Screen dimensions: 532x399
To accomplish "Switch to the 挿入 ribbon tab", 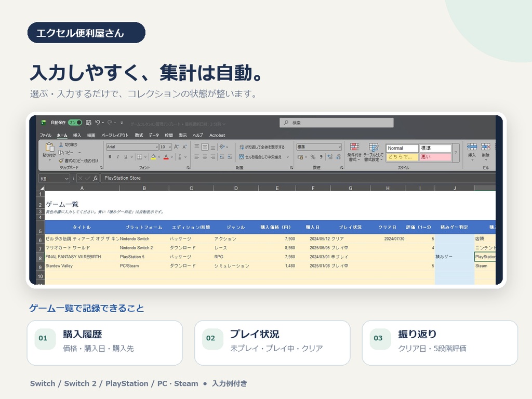I will click(77, 136).
